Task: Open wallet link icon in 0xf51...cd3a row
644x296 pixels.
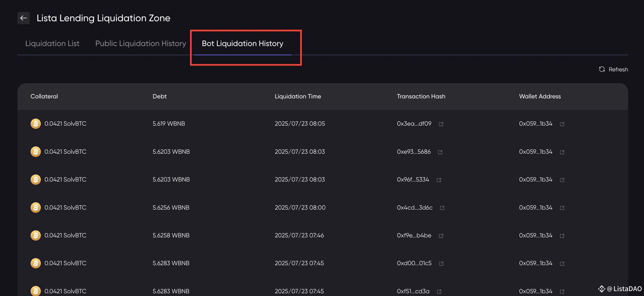Action: (562, 291)
